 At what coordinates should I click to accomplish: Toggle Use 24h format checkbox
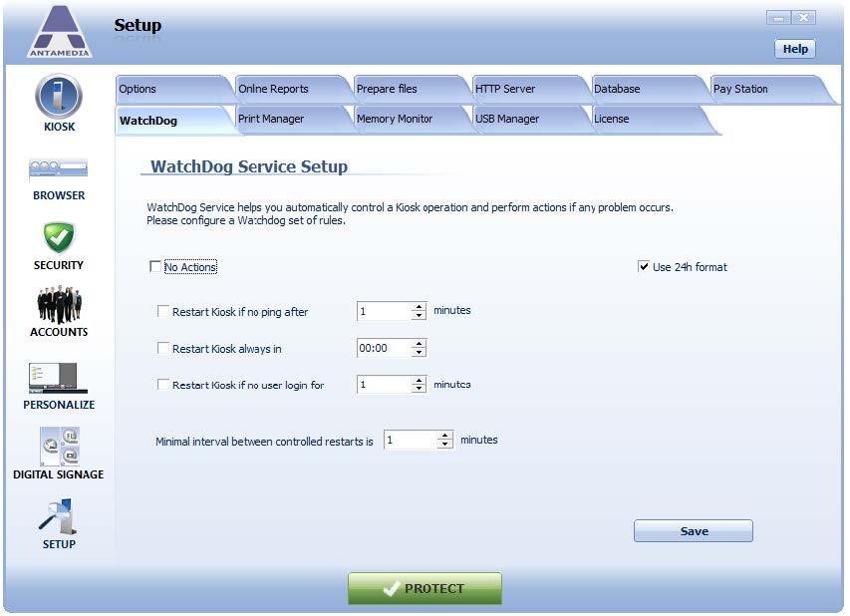pyautogui.click(x=644, y=266)
